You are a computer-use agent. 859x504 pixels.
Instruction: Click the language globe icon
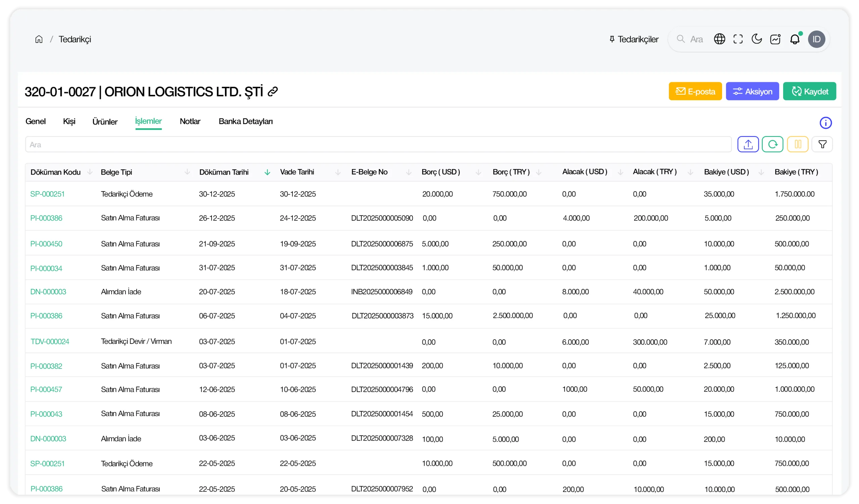click(719, 39)
